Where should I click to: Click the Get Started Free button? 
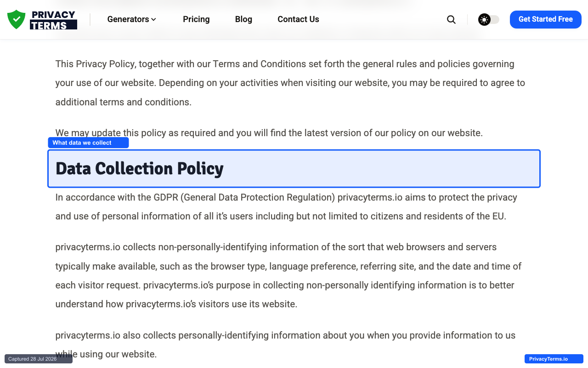tap(546, 19)
